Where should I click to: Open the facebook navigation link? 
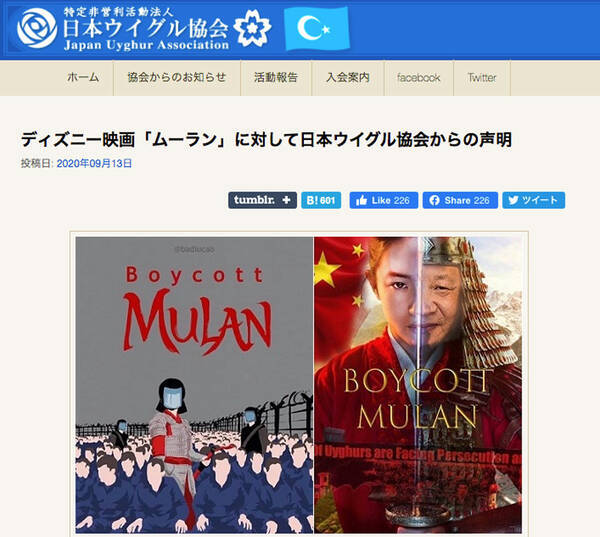click(x=419, y=78)
